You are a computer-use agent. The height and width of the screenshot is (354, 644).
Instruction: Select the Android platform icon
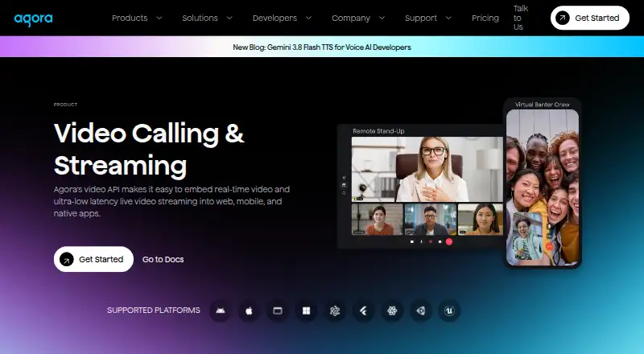pyautogui.click(x=220, y=311)
